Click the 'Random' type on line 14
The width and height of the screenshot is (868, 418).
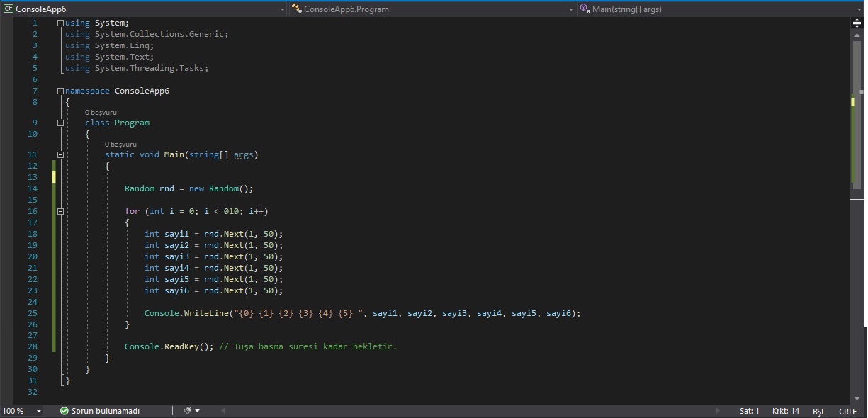tap(140, 188)
